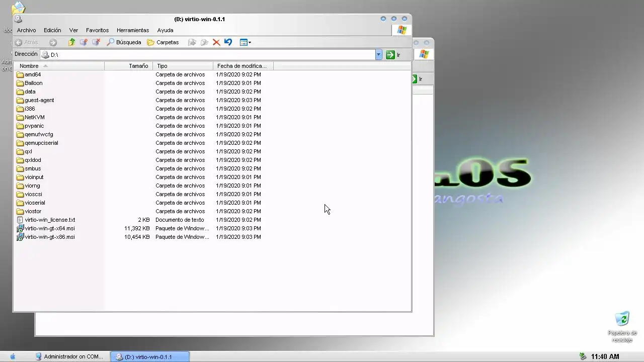Select the vioinput folder icon
644x362 pixels.
(20, 177)
